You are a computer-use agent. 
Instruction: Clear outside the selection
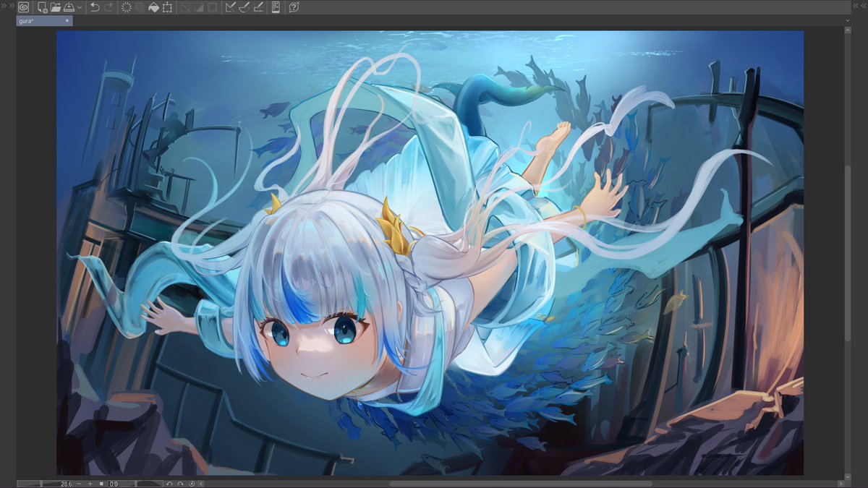coord(140,7)
